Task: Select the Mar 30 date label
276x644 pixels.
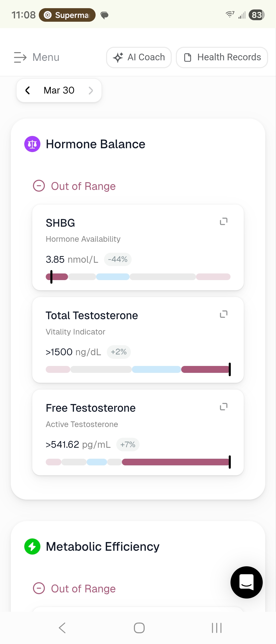Action: 59,90
